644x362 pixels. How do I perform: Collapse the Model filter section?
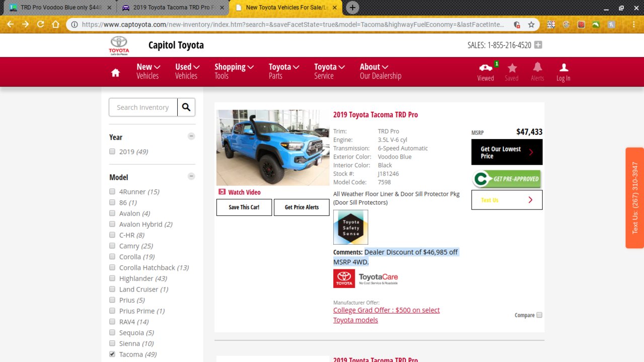point(191,177)
